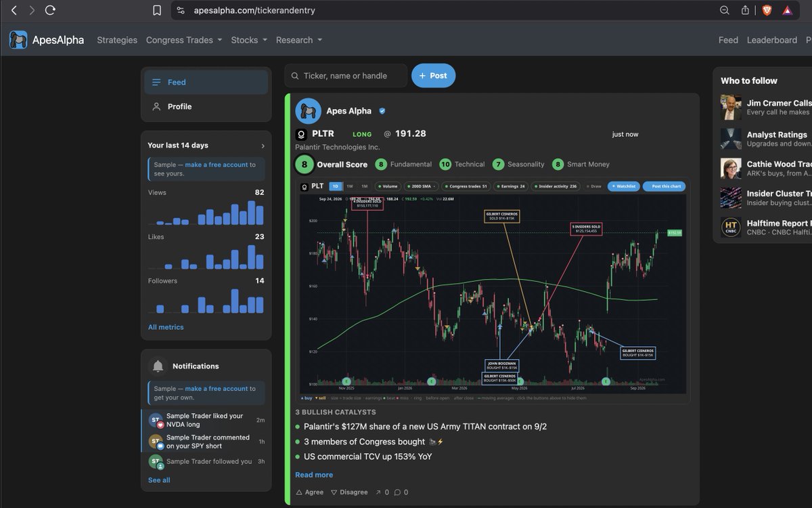The height and width of the screenshot is (508, 812).
Task: Reload the page with refresh icon
Action: pyautogui.click(x=50, y=10)
